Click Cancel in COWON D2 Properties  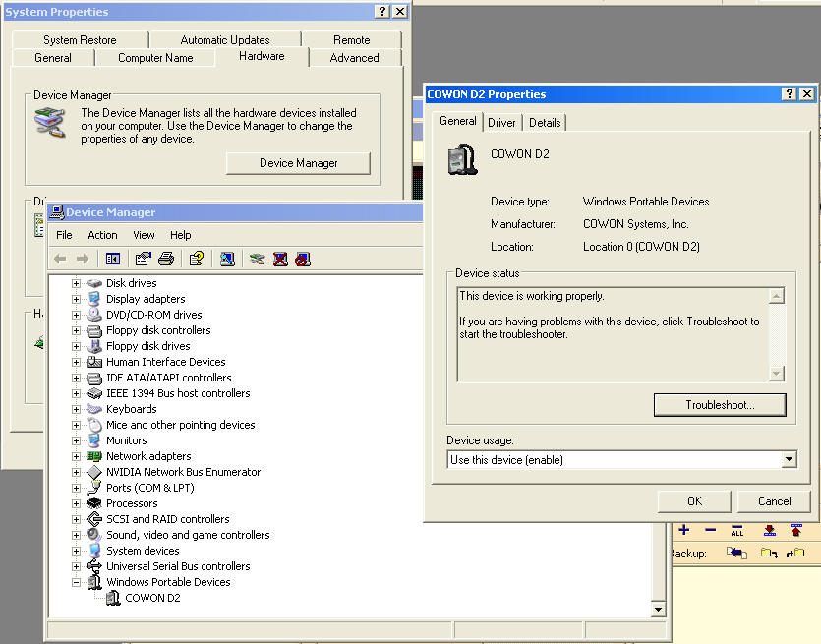click(775, 501)
